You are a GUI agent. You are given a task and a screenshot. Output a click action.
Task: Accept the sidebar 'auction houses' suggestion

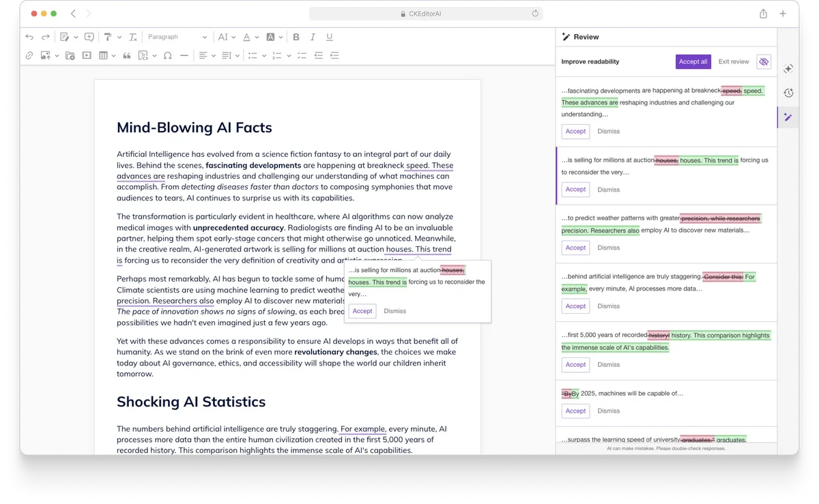pos(575,190)
